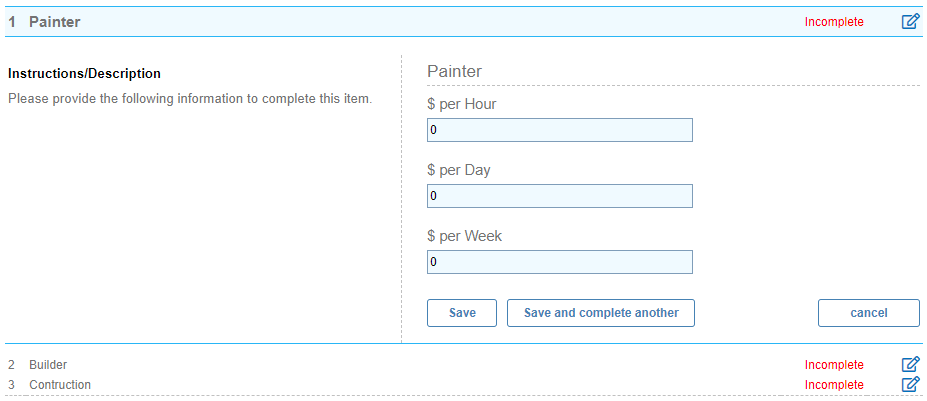927x401 pixels.
Task: Click the Incomplete status beside Contruction
Action: coord(834,384)
